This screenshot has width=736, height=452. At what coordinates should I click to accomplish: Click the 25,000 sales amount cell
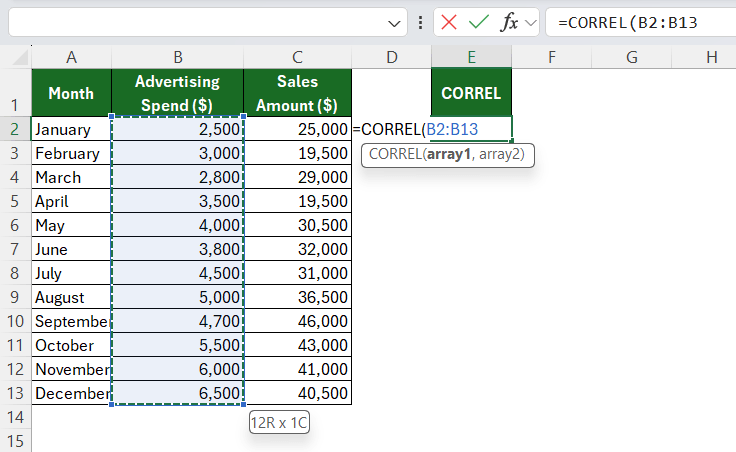pyautogui.click(x=297, y=129)
